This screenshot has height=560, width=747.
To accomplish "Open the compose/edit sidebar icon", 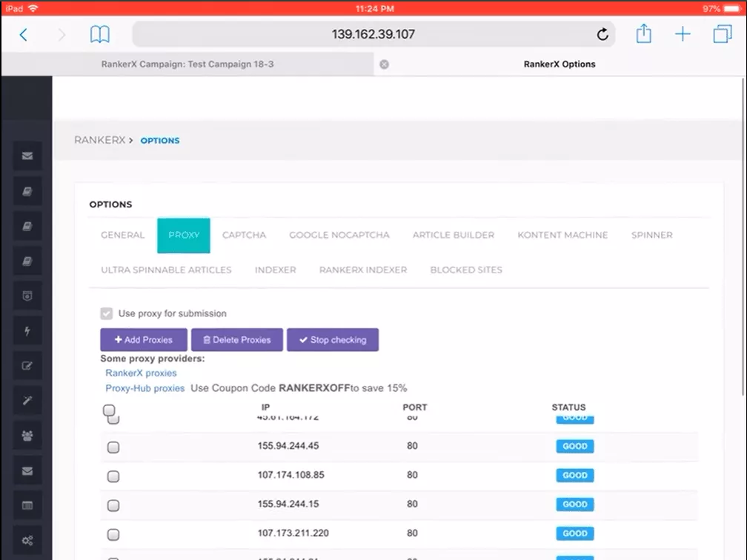I will click(27, 364).
